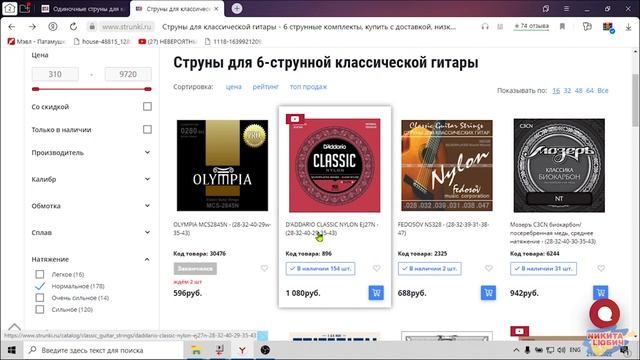Click the Windows taskbar search box

[x=104, y=350]
